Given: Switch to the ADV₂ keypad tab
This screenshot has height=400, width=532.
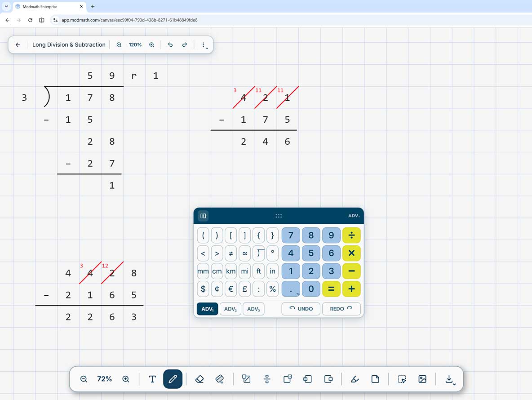Looking at the screenshot, I should pos(231,309).
